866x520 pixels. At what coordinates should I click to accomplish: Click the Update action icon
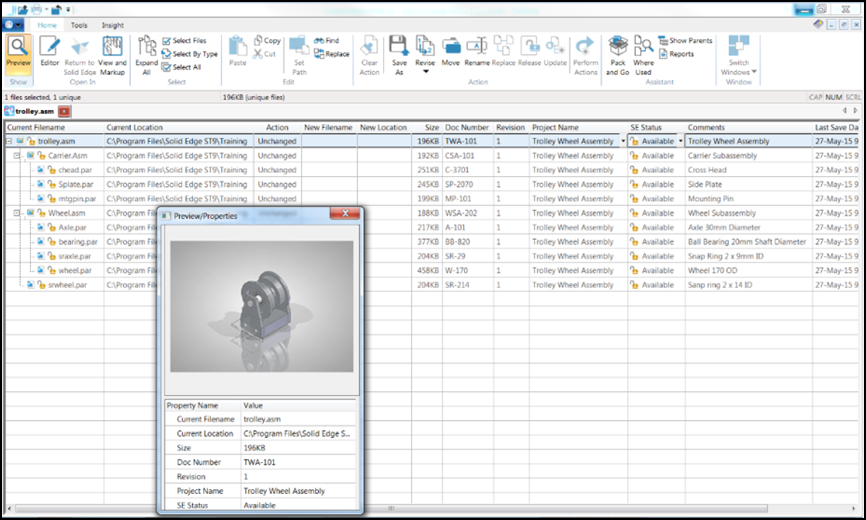pos(555,51)
